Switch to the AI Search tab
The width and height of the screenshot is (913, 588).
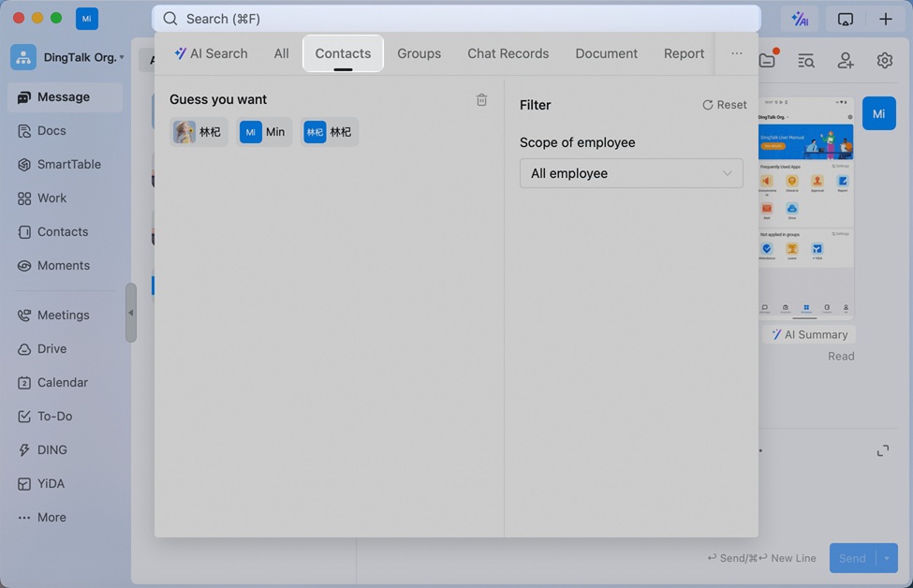(x=211, y=53)
